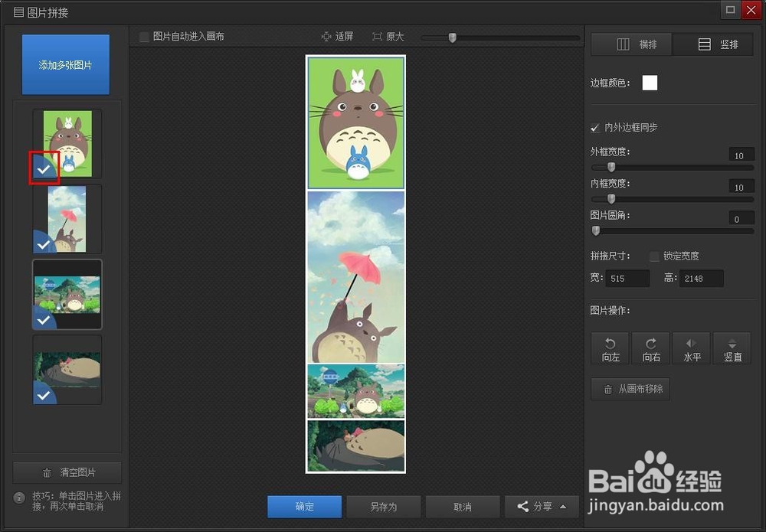Click the 另存为 save as button

[x=384, y=507]
